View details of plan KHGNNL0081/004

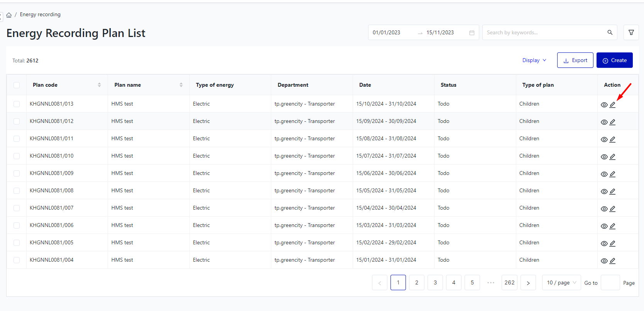[x=604, y=261]
